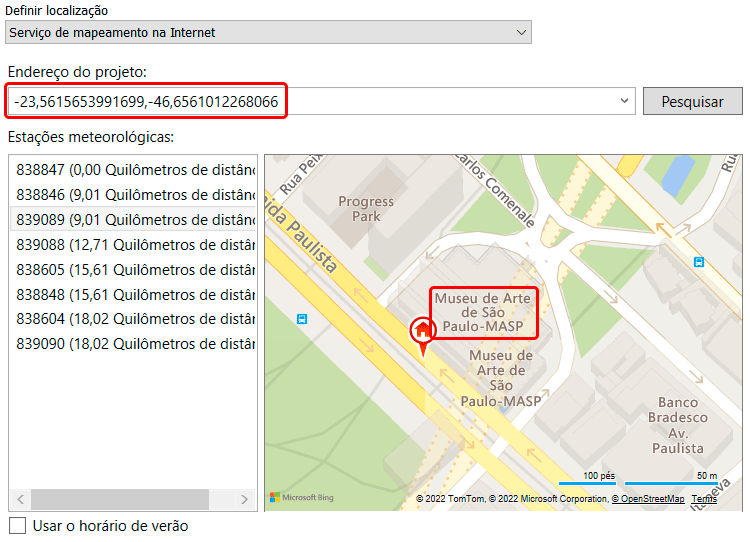Viewport: 750px width, 542px height.
Task: Open the map Terms link
Action: (x=703, y=499)
